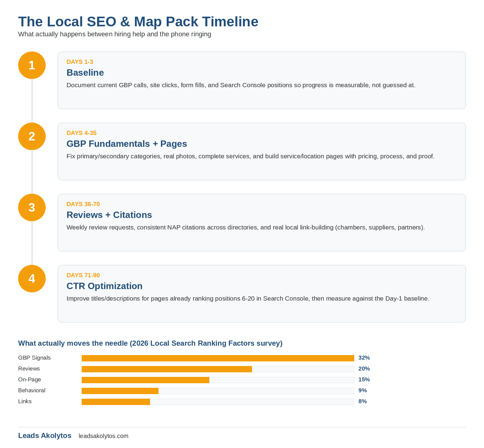Click the Leads Akolytos brand name
Viewport: 484px width, 448px height.
[45, 436]
